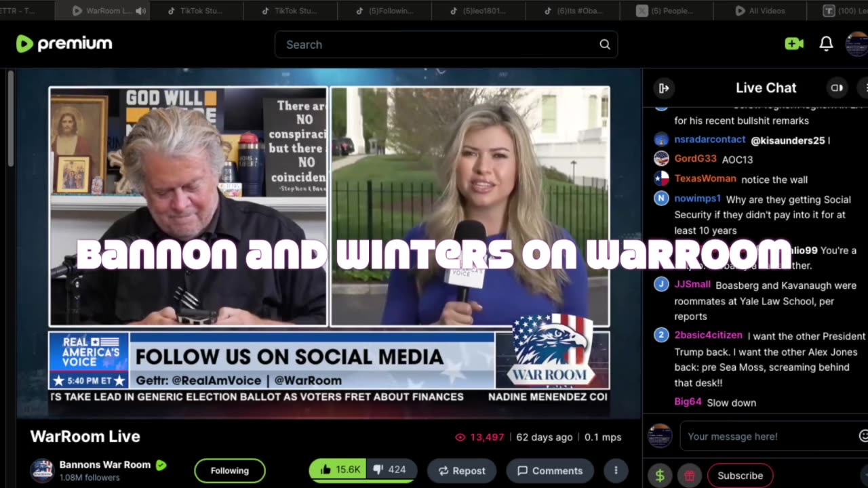Switch to the WarRoom browser tab
The height and width of the screenshot is (488, 868).
pyautogui.click(x=102, y=11)
